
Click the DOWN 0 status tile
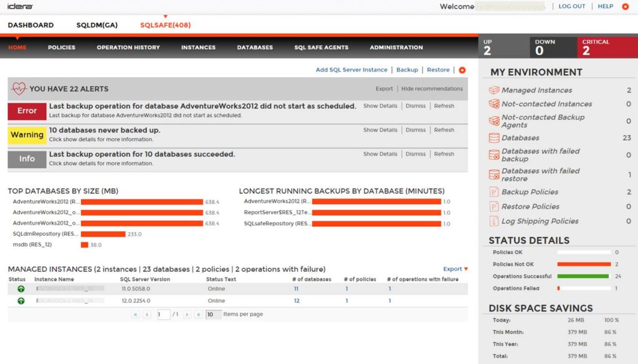tap(553, 47)
